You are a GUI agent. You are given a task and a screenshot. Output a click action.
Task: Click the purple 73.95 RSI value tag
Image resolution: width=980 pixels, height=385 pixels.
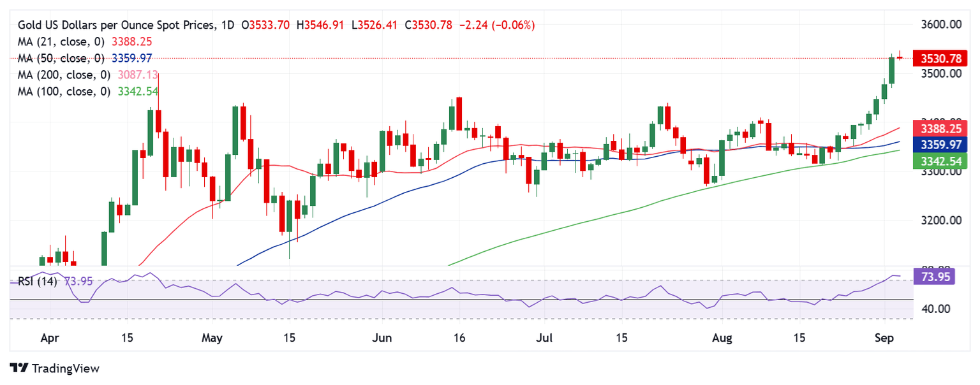pos(934,276)
